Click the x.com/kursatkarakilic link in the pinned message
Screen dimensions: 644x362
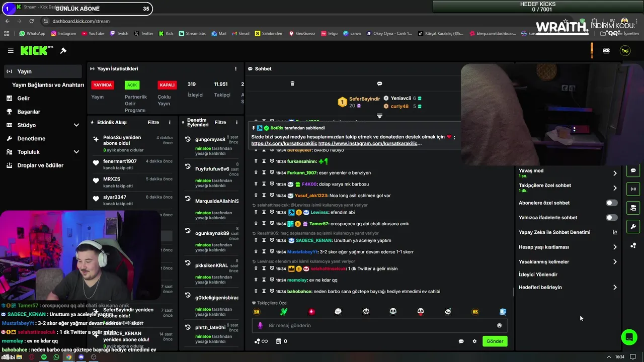pyautogui.click(x=284, y=144)
